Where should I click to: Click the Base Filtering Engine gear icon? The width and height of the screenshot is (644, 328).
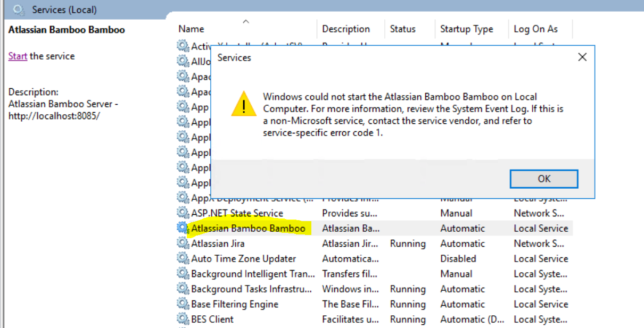[x=183, y=304]
